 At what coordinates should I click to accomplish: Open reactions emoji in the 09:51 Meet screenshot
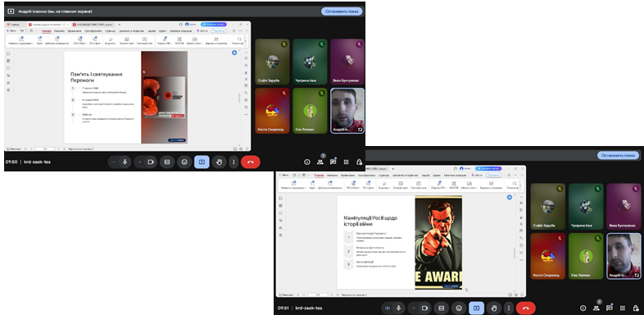point(459,308)
